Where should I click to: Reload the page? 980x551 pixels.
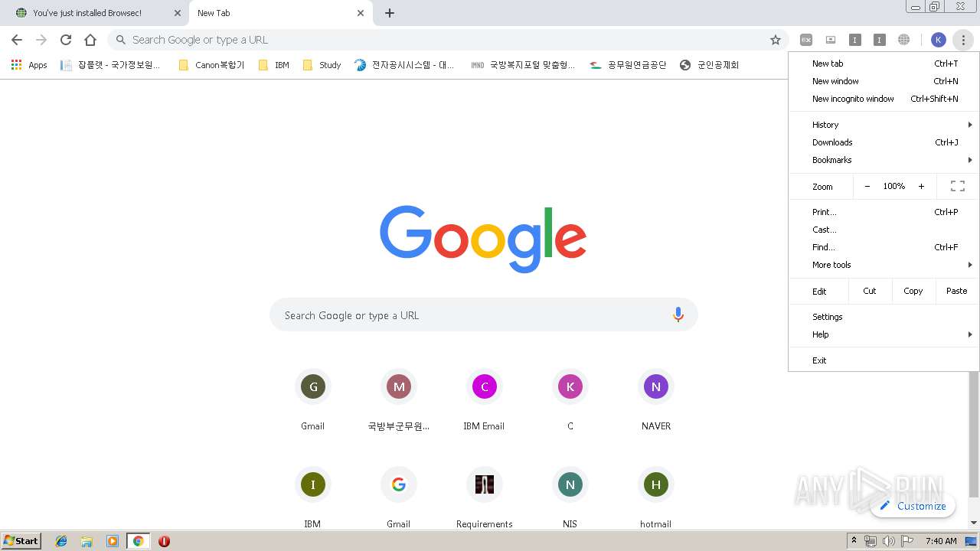[66, 40]
